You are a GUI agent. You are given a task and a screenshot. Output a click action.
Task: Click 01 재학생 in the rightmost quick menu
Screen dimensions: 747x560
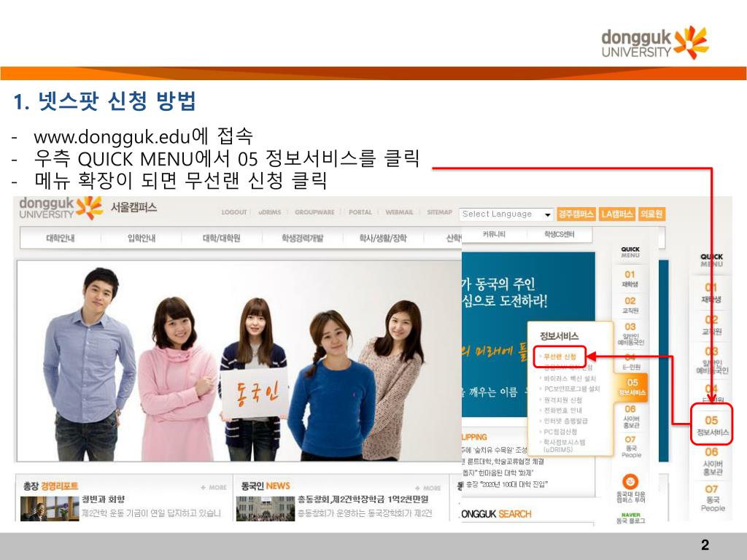point(711,293)
